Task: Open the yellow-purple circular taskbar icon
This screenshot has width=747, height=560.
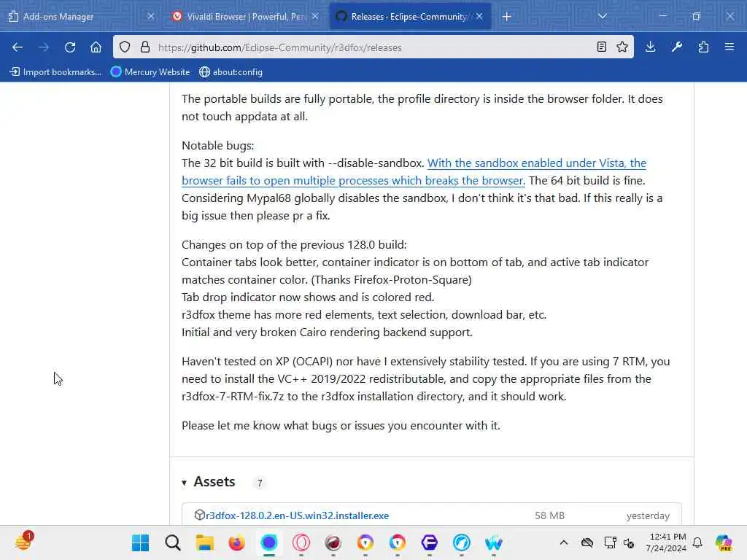Action: (x=365, y=542)
